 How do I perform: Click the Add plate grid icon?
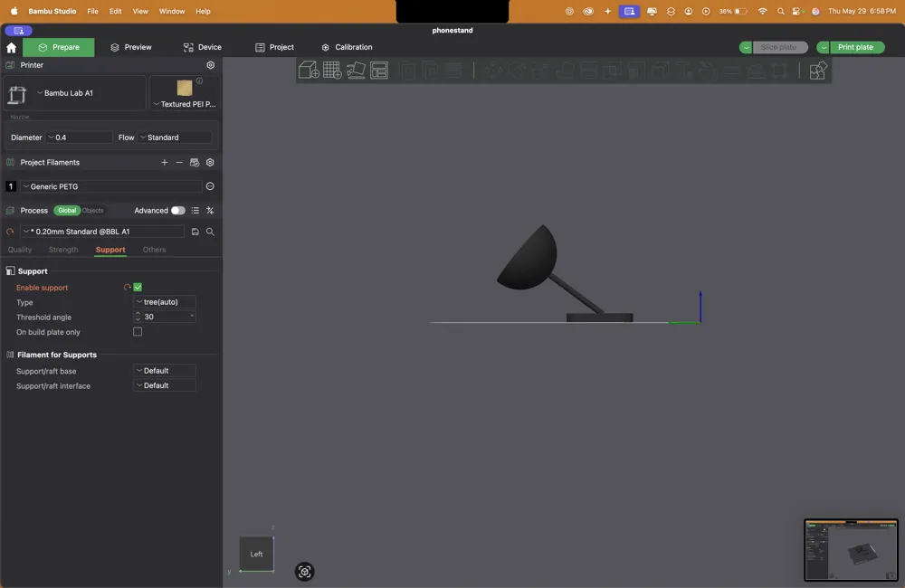332,71
